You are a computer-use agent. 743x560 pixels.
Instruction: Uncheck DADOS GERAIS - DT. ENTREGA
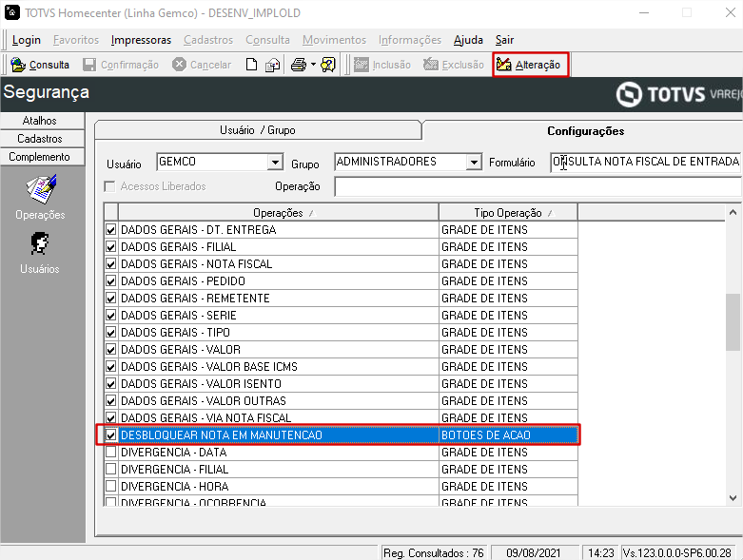click(111, 230)
